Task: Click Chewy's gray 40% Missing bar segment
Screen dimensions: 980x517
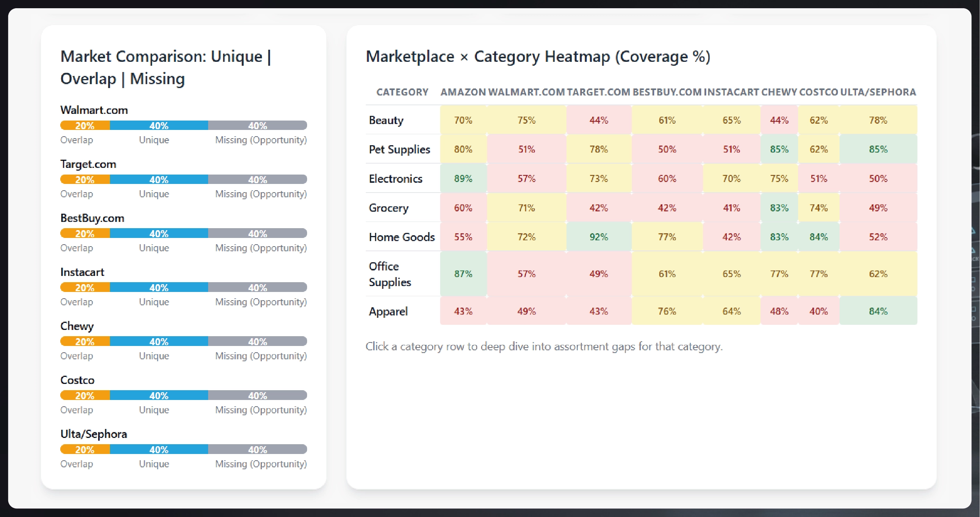Action: (257, 342)
